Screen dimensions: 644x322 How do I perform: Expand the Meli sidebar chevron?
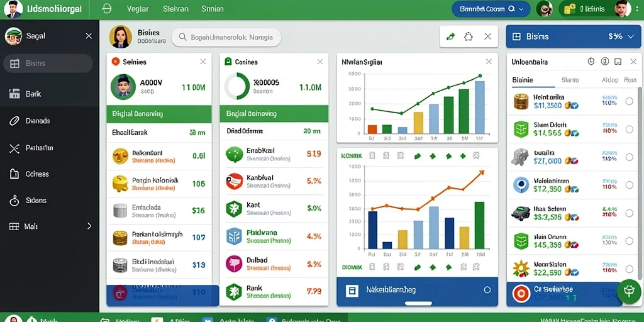coord(89,226)
